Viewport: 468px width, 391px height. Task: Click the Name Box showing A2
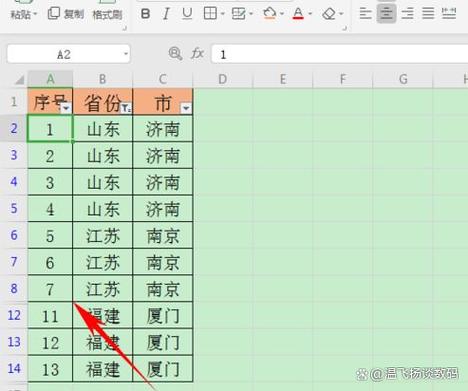(64, 54)
